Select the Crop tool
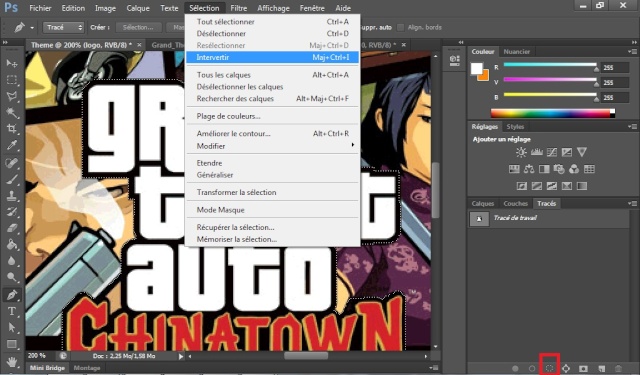 pos(12,129)
